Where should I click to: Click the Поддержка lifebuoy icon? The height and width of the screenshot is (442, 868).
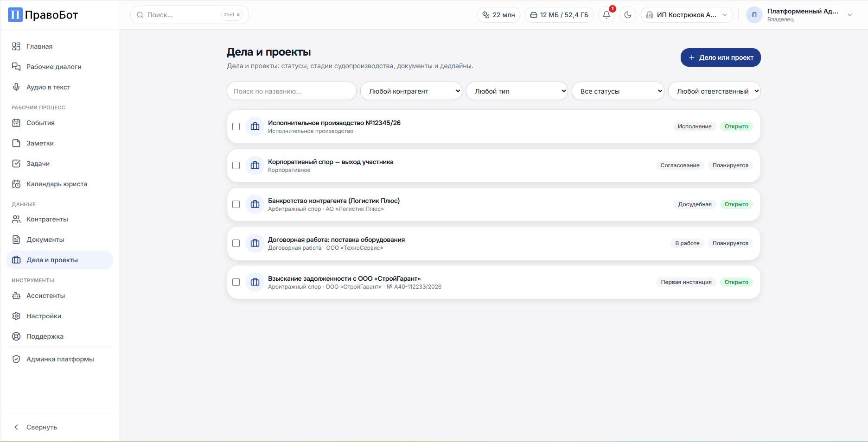click(16, 336)
